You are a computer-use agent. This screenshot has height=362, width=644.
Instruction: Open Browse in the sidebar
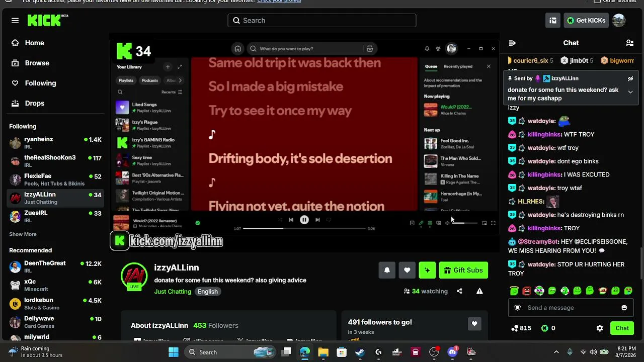coord(37,63)
